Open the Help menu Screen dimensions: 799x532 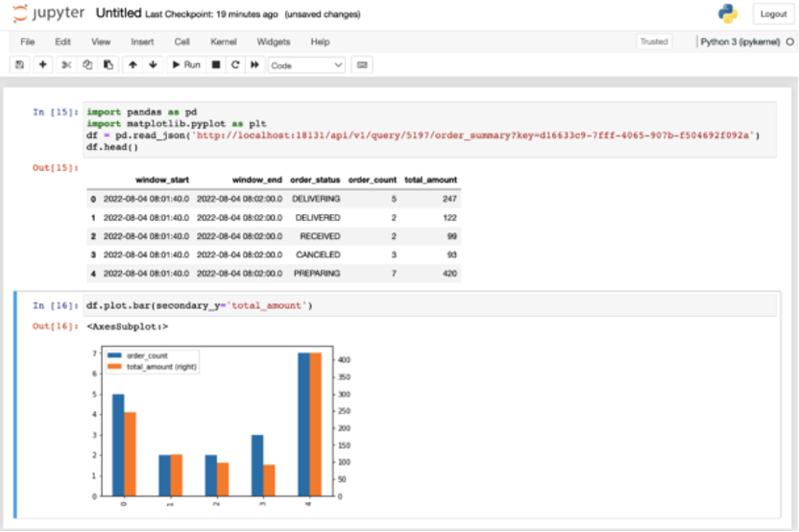321,42
